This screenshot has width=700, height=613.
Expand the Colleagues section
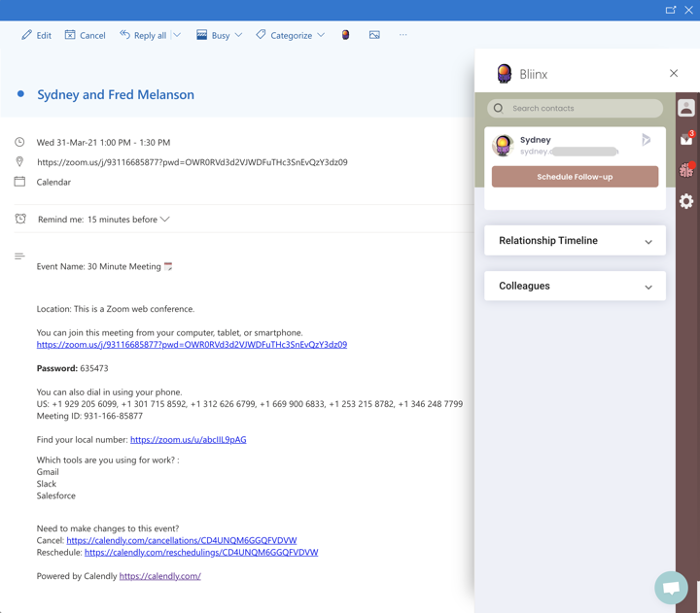tap(575, 286)
